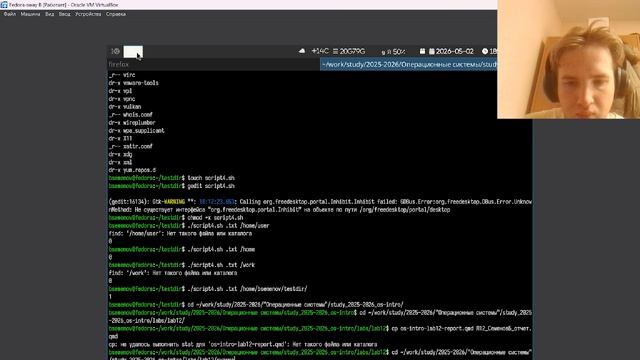Open the Устройства menu

pyautogui.click(x=88, y=14)
